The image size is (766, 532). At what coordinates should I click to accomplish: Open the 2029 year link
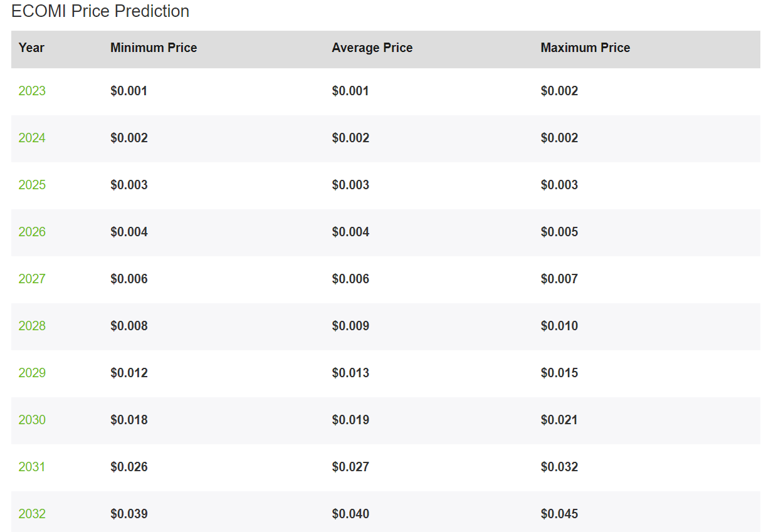32,373
